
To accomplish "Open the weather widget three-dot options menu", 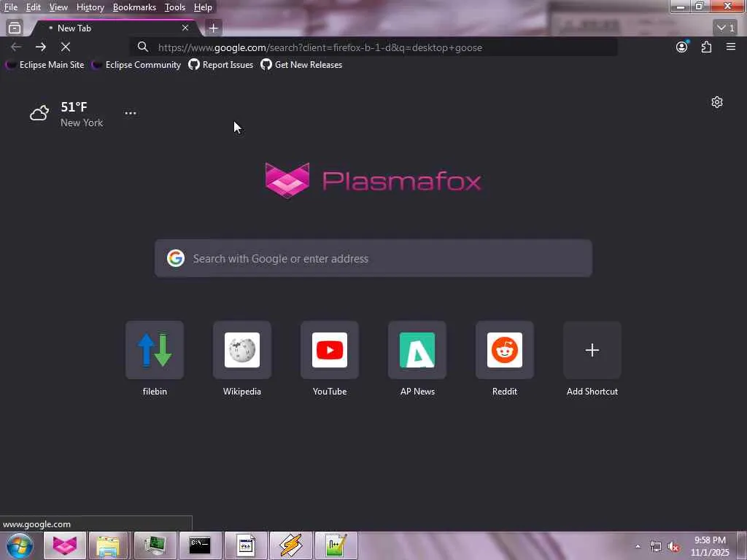I will (x=131, y=113).
